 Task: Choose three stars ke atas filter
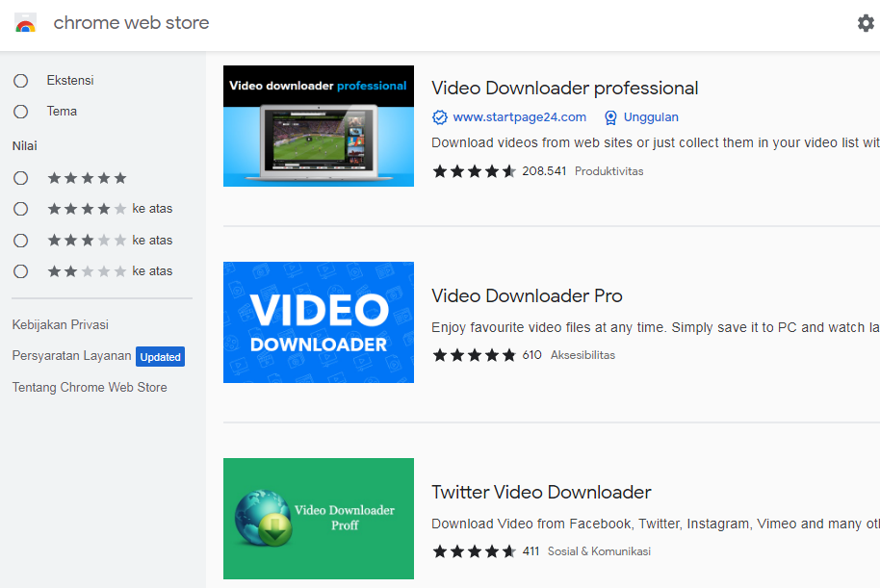21,241
